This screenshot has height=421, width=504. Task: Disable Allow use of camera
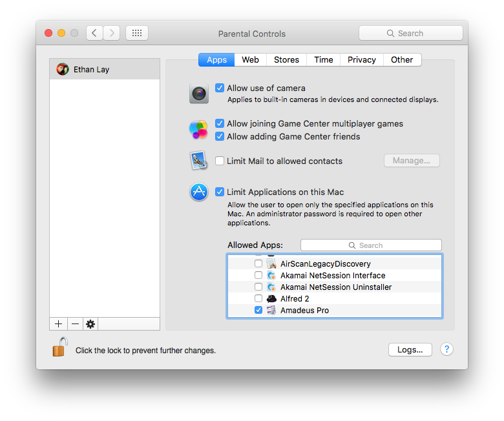[x=220, y=88]
